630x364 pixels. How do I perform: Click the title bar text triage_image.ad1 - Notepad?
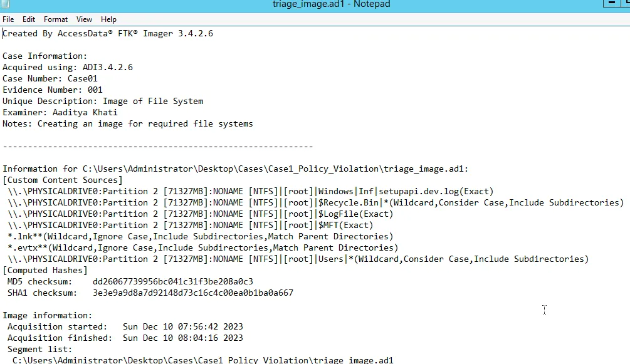pyautogui.click(x=331, y=4)
